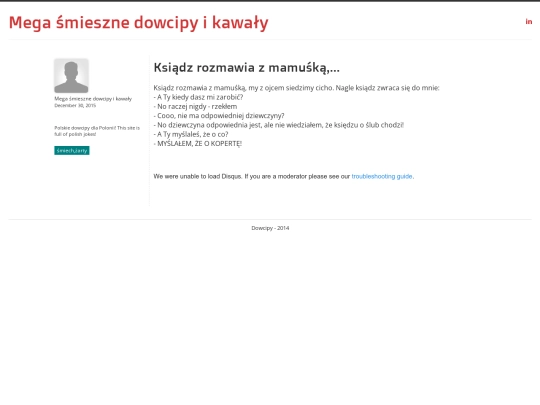Click the line 'A Ty kiedy dasz mi zarobić?'
This screenshot has width=540, height=405.
point(198,97)
